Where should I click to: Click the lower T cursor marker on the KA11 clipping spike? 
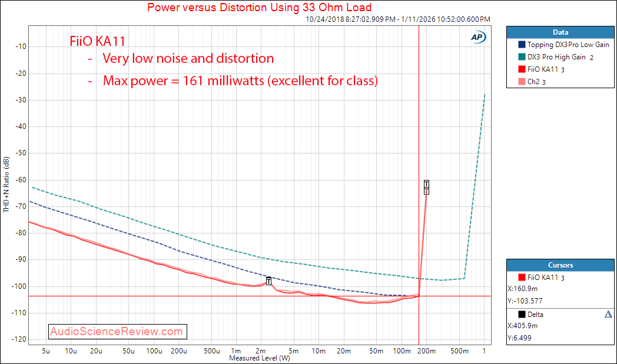tap(427, 191)
